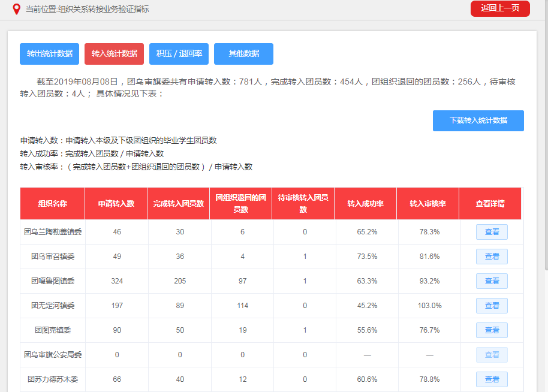Screen dimensions: 548x392
Task: Click the 转入审核率 definition line
Action: pos(136,167)
